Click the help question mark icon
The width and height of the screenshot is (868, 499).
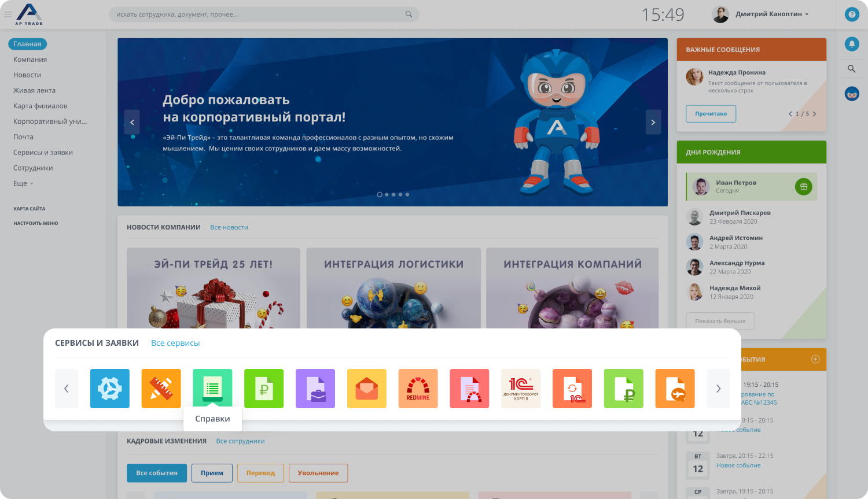pyautogui.click(x=852, y=14)
